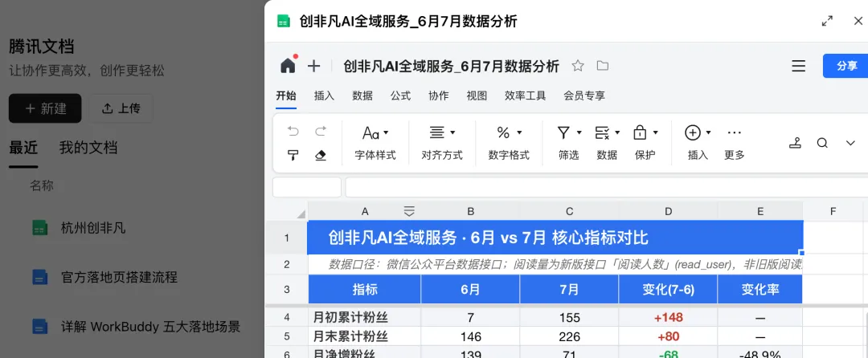Click the formula bar input
This screenshot has width=868, height=358.
tap(606, 188)
